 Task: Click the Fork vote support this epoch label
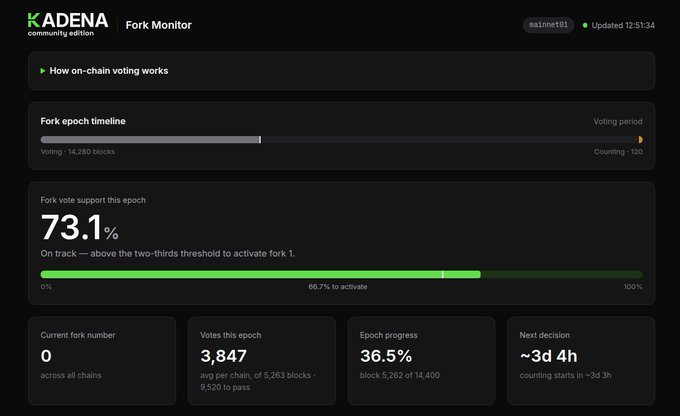[x=93, y=200]
